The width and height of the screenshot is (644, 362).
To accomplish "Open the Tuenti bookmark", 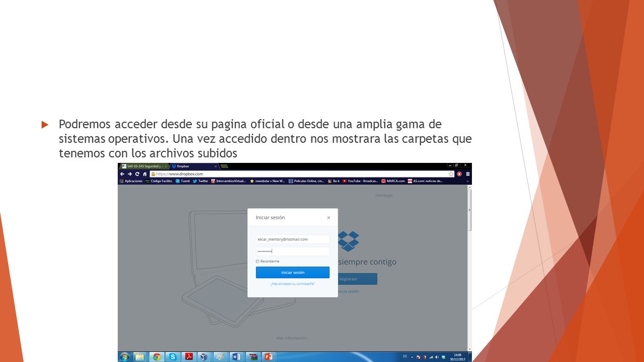I will click(183, 181).
